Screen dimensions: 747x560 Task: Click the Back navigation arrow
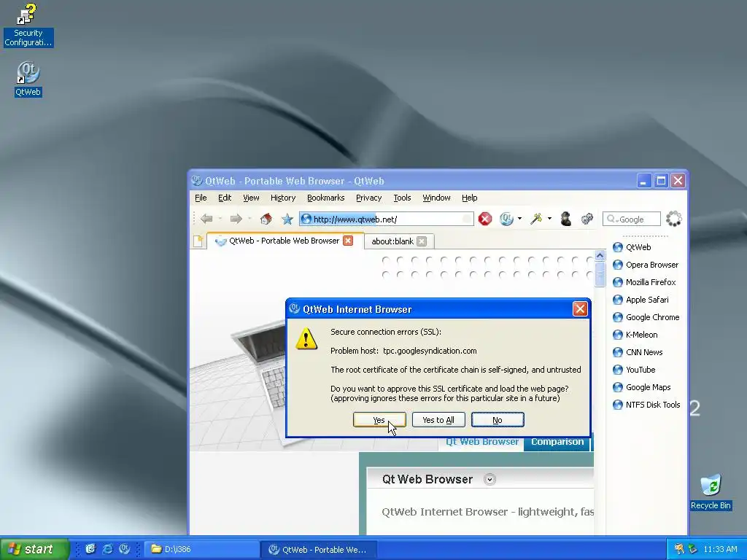tap(206, 219)
